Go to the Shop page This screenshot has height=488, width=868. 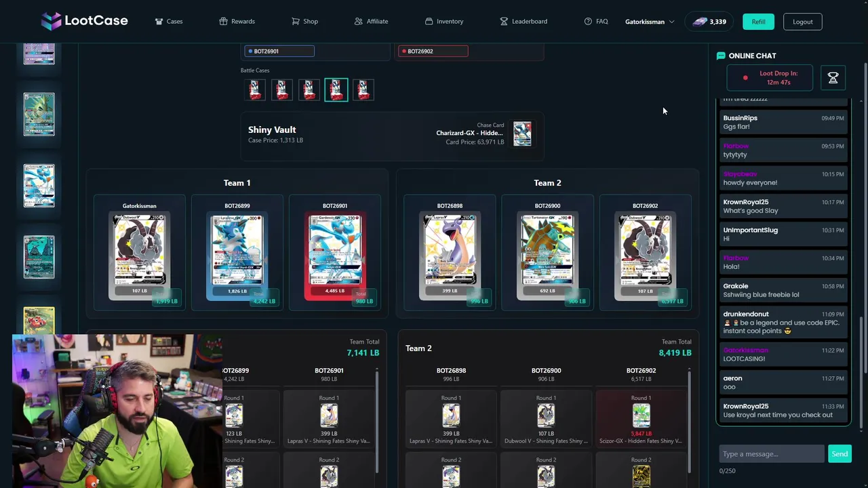[304, 22]
